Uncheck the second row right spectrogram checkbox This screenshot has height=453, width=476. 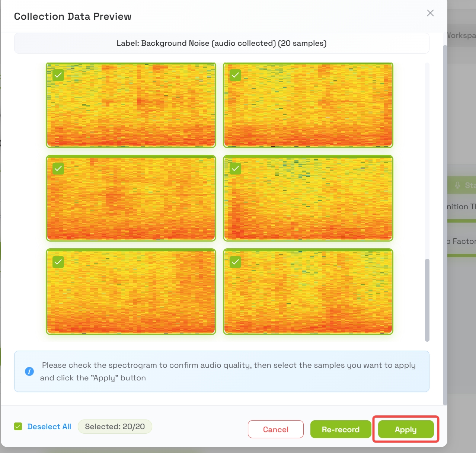click(235, 169)
